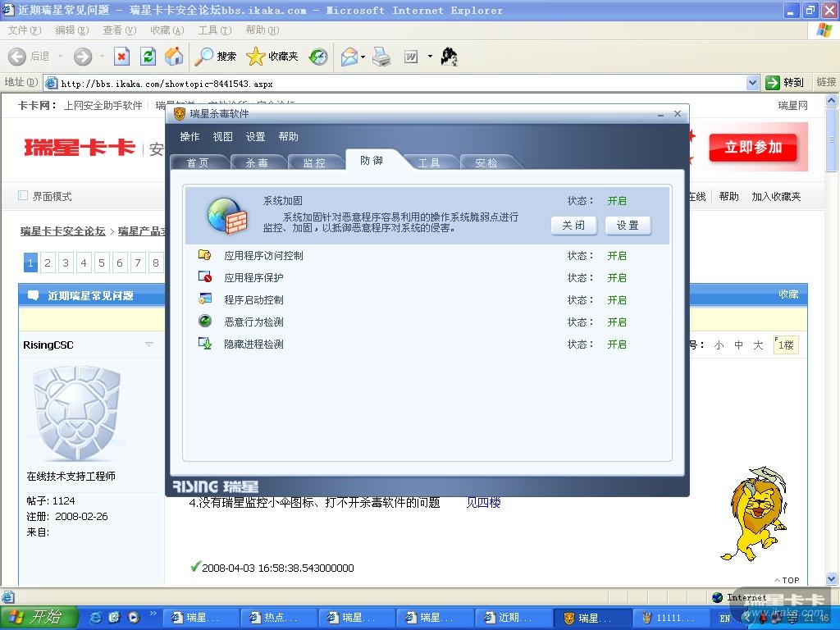Click the Messenger figure toolbar icon

coord(449,57)
